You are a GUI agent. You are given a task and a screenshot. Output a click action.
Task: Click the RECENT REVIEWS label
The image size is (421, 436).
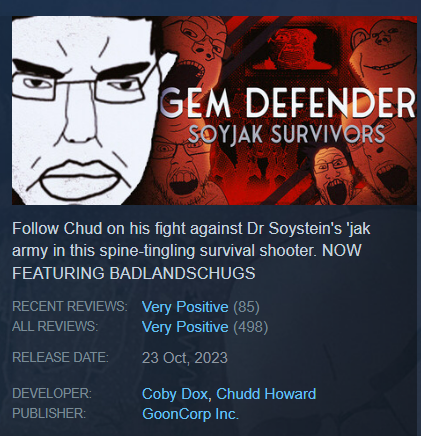point(70,306)
